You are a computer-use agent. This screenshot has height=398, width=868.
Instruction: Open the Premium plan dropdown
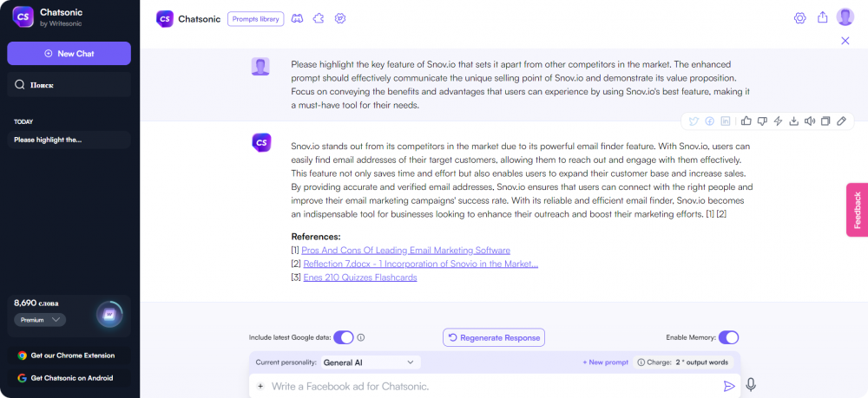pyautogui.click(x=40, y=319)
